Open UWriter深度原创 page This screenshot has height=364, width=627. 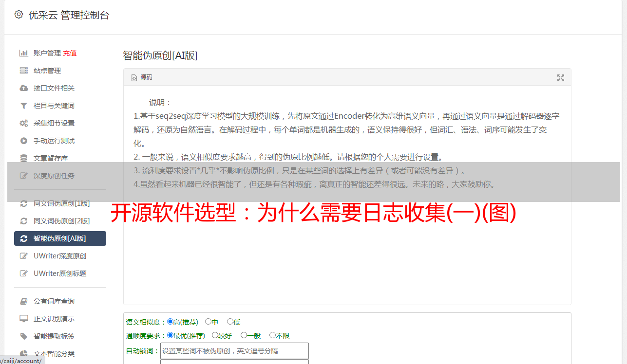click(60, 256)
